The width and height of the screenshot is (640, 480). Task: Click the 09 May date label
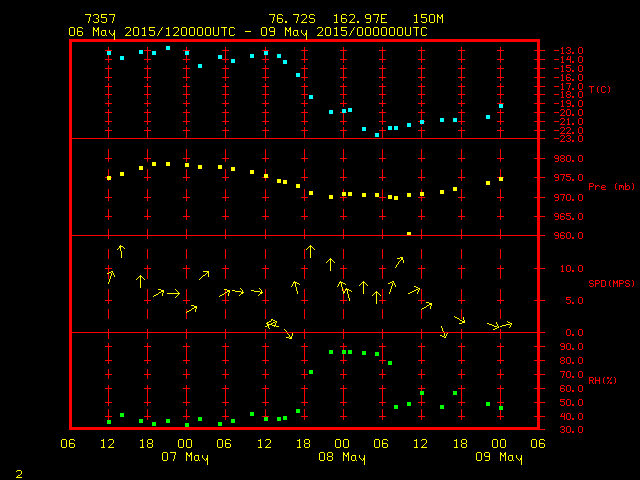(x=498, y=457)
